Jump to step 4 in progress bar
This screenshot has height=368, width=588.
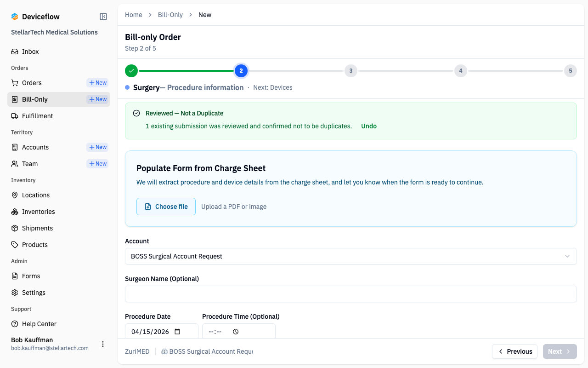click(x=461, y=71)
